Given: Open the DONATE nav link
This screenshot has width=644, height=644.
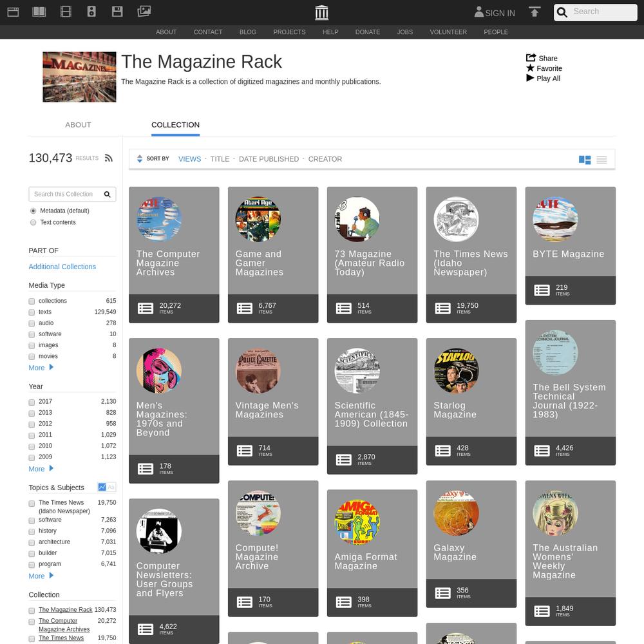Looking at the screenshot, I should click(368, 32).
